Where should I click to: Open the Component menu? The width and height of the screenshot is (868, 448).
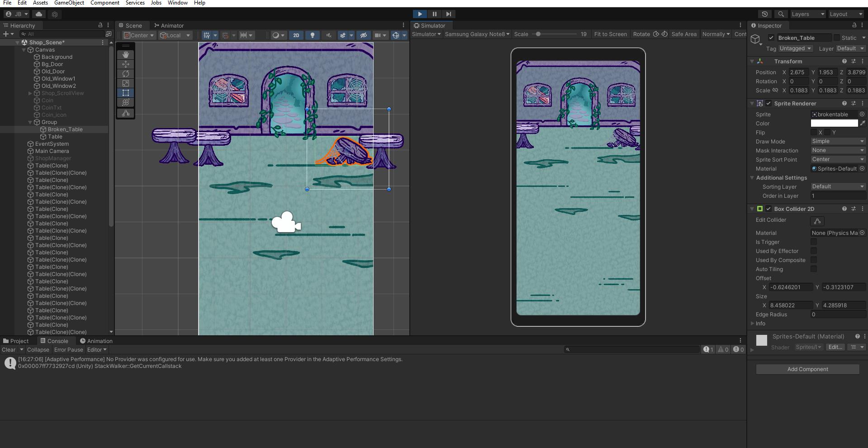pos(104,3)
